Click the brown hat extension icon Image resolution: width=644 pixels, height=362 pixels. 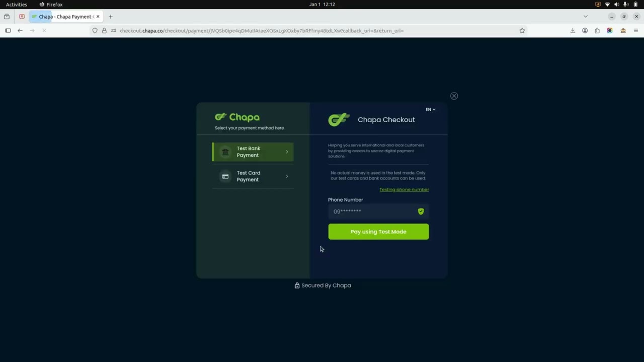tap(623, 31)
